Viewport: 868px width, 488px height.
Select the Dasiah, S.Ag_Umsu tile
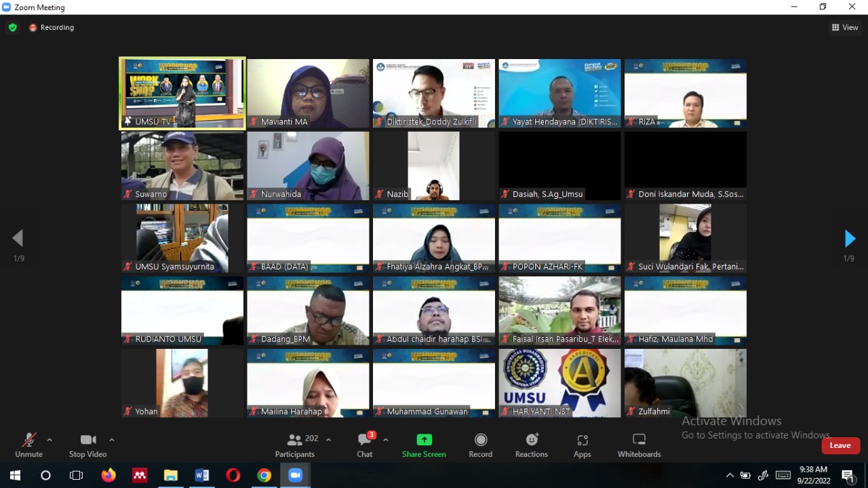(x=560, y=166)
